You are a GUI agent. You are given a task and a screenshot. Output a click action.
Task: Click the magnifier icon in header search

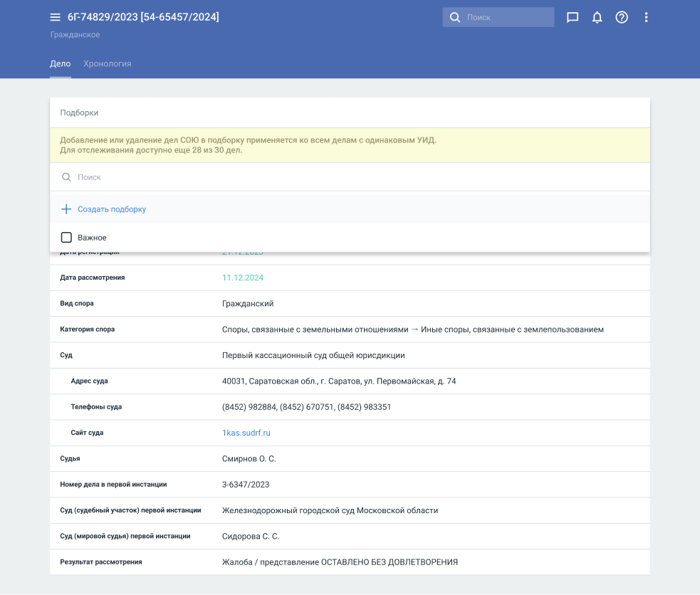click(455, 17)
